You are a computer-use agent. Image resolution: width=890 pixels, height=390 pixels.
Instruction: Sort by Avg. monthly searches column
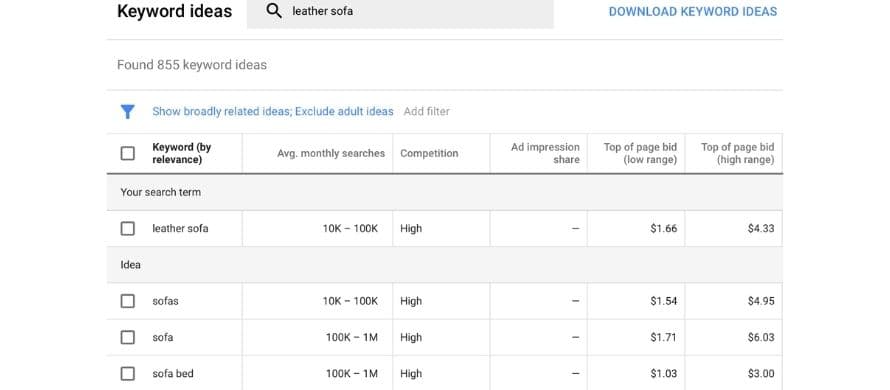(331, 153)
